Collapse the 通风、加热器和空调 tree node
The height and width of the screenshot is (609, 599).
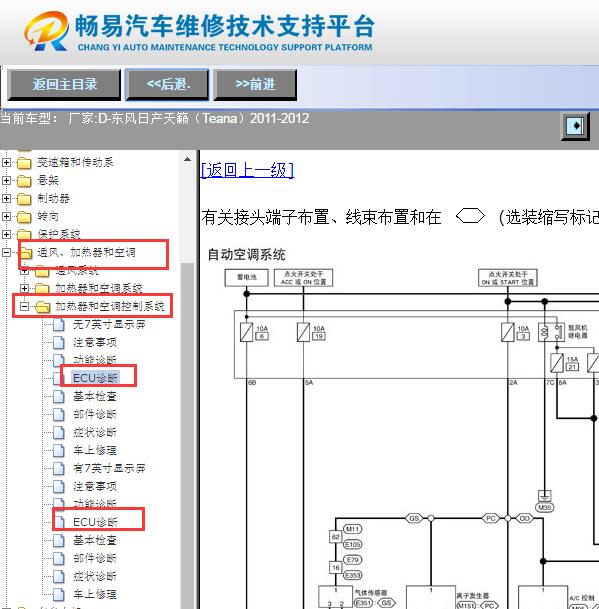tap(6, 252)
